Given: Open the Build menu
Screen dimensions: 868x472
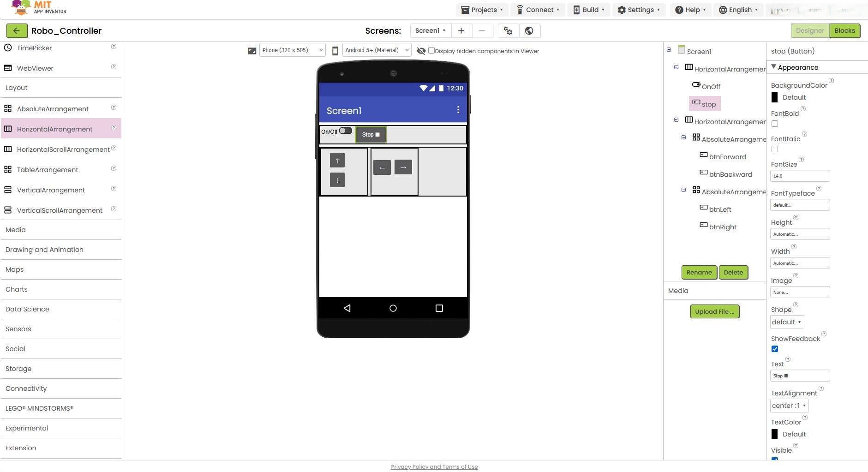Looking at the screenshot, I should point(589,9).
